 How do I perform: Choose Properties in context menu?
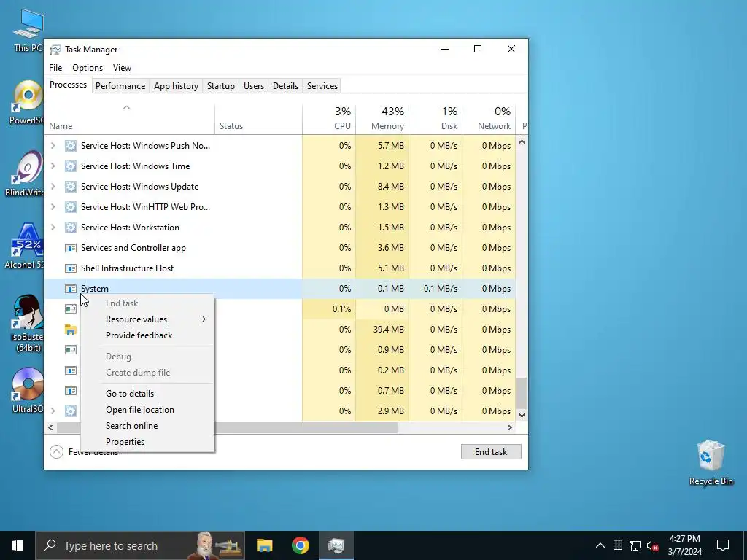(x=147, y=442)
